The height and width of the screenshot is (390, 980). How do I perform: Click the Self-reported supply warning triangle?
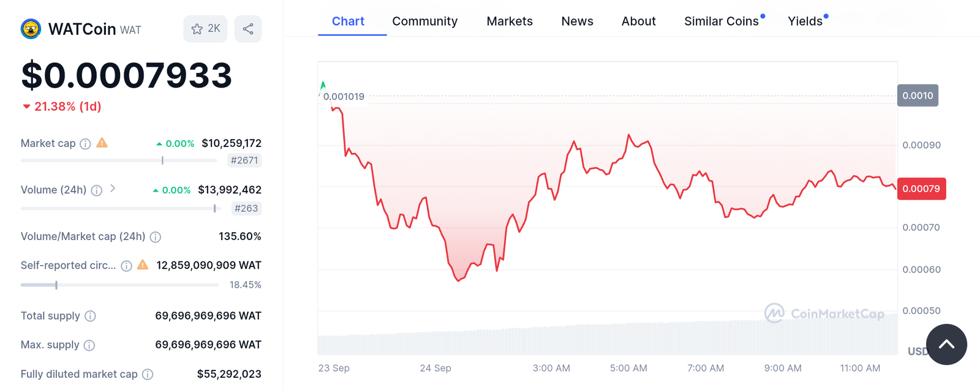pos(143,264)
